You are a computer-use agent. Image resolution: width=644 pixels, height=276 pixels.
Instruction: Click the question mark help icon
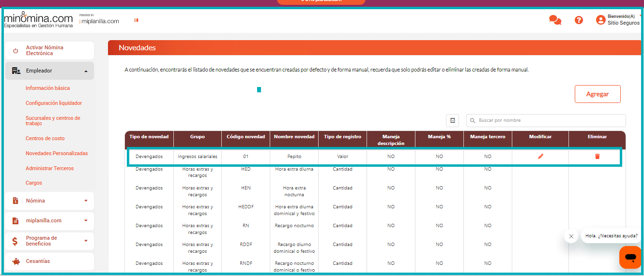[579, 20]
